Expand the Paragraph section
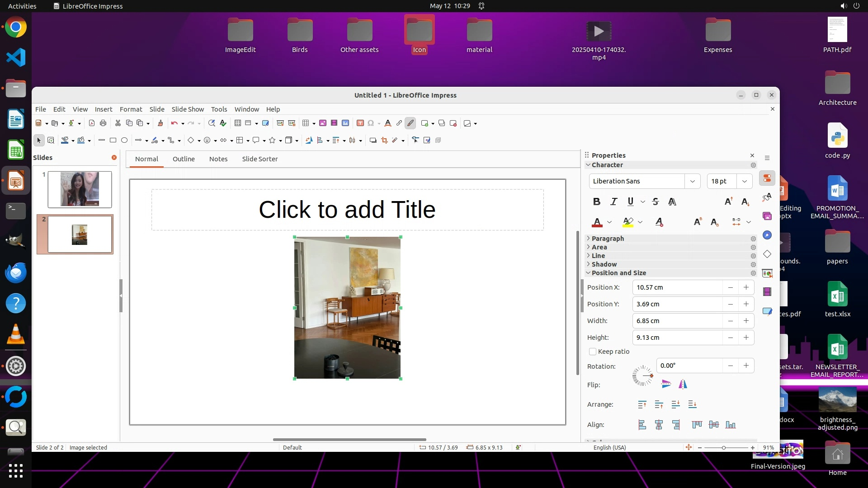 click(608, 239)
